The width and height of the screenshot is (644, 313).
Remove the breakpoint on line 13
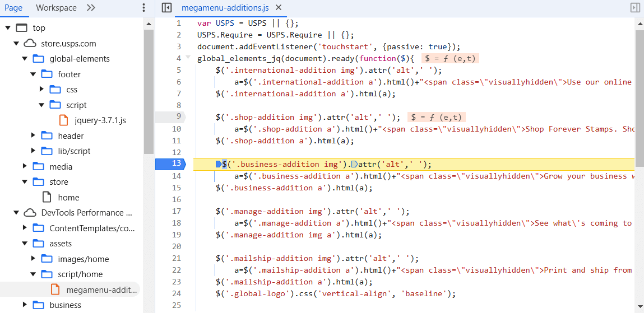coord(170,163)
